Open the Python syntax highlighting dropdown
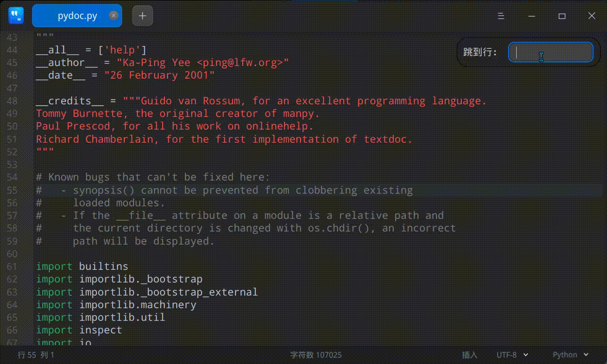The image size is (607, 364). tap(569, 355)
